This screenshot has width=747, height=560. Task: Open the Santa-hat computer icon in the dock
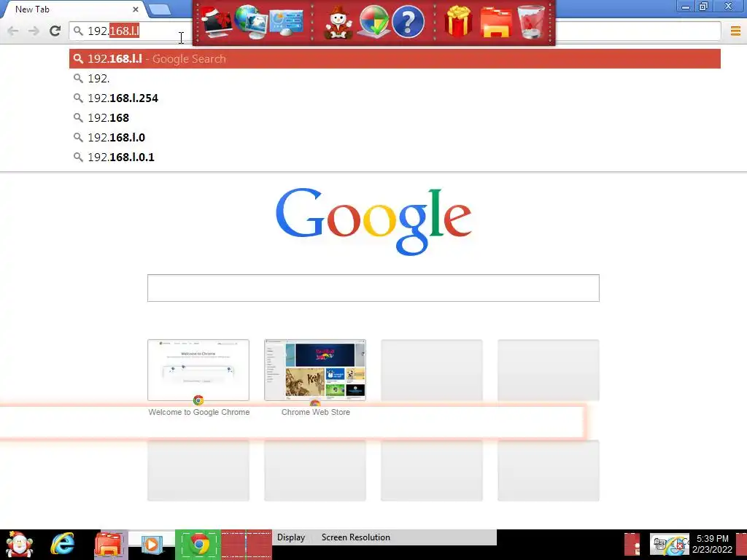216,21
